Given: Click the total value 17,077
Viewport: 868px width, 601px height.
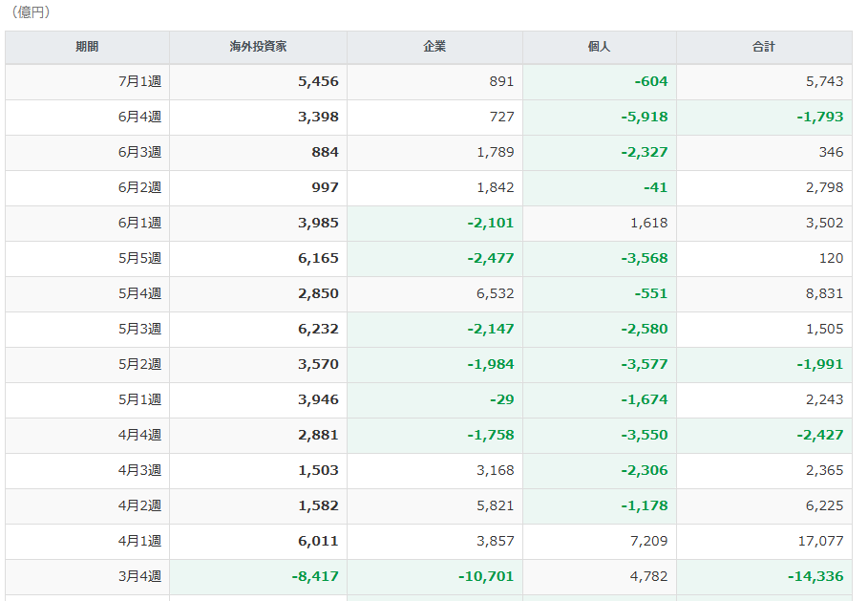Looking at the screenshot, I should [x=820, y=541].
